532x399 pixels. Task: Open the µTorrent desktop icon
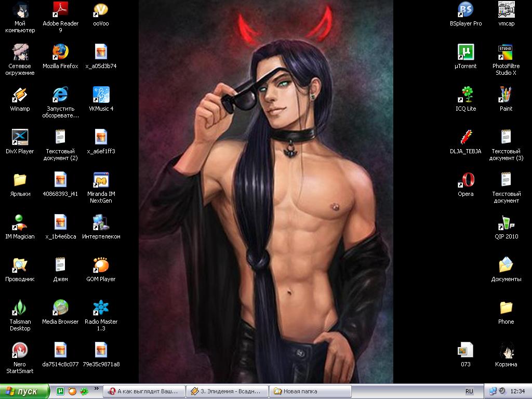[465, 52]
